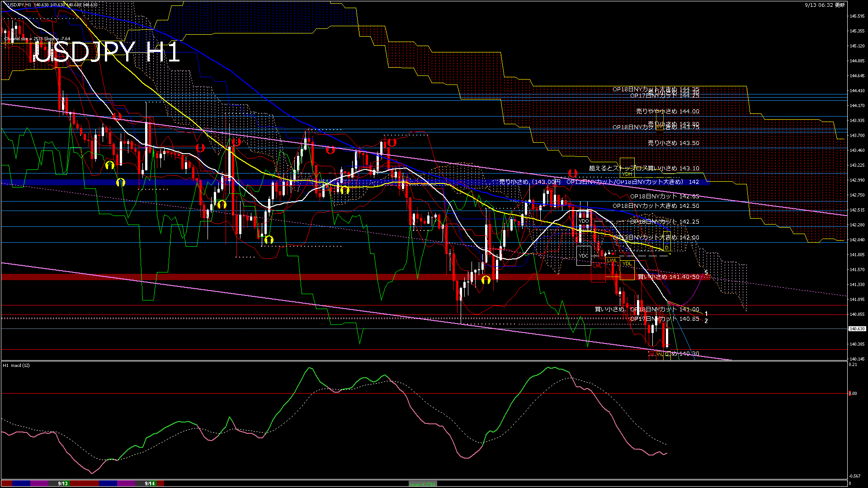Screen dimensions: 868x488
Task: Click the 140.145 price scale value
Action: tap(857, 359)
